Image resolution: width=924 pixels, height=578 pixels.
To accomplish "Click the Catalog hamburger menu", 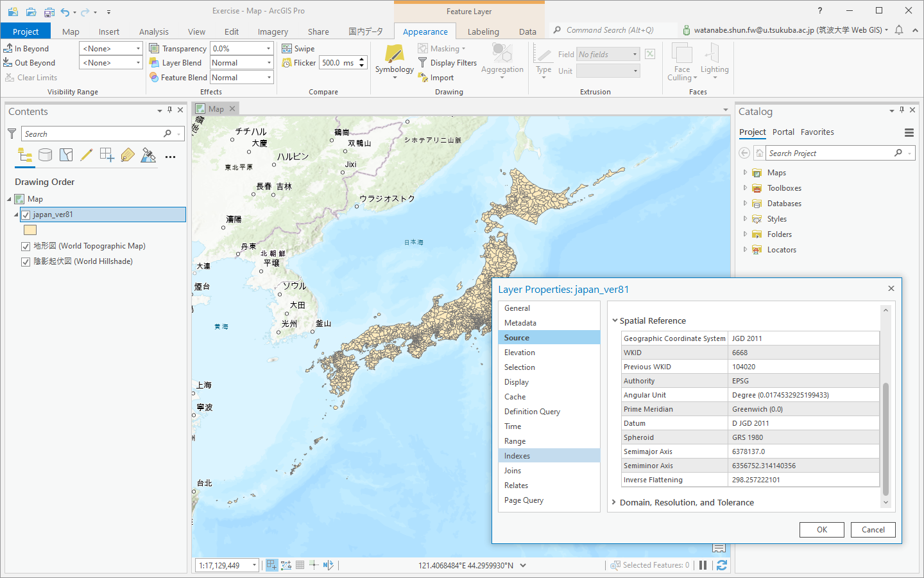I will click(x=909, y=132).
